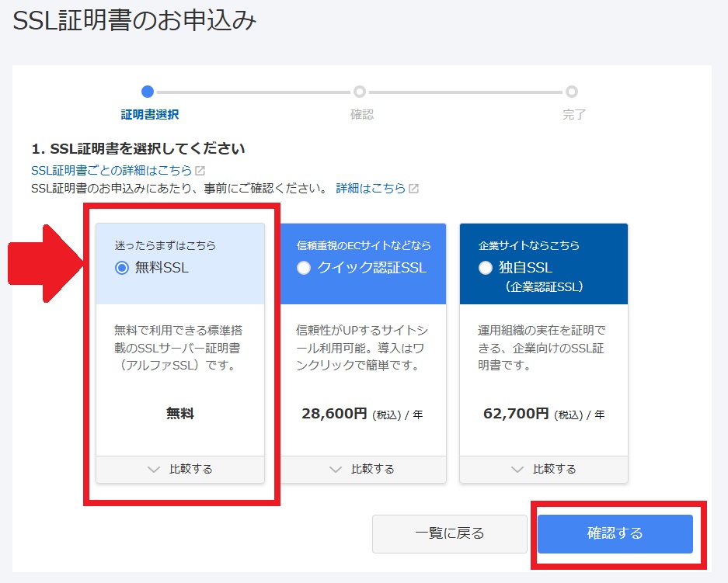Click the 一覧に戻る button
Image resolution: width=728 pixels, height=583 pixels.
coord(449,533)
